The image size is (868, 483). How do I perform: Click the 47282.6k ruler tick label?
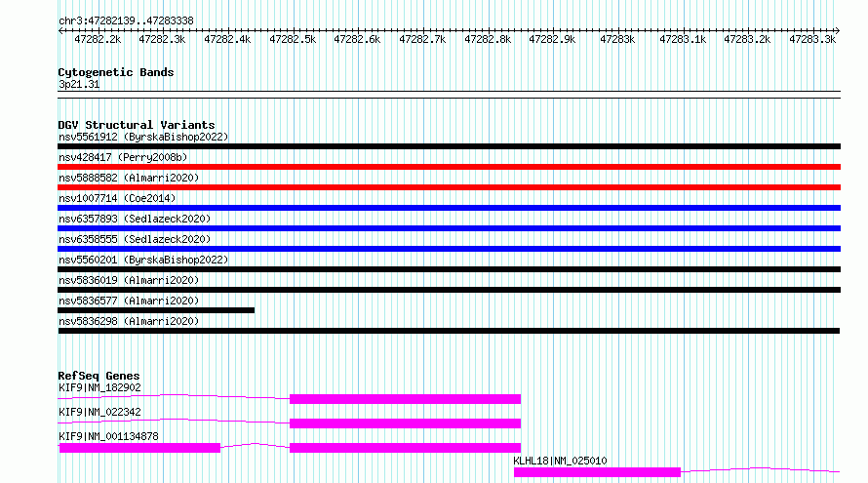pyautogui.click(x=357, y=40)
